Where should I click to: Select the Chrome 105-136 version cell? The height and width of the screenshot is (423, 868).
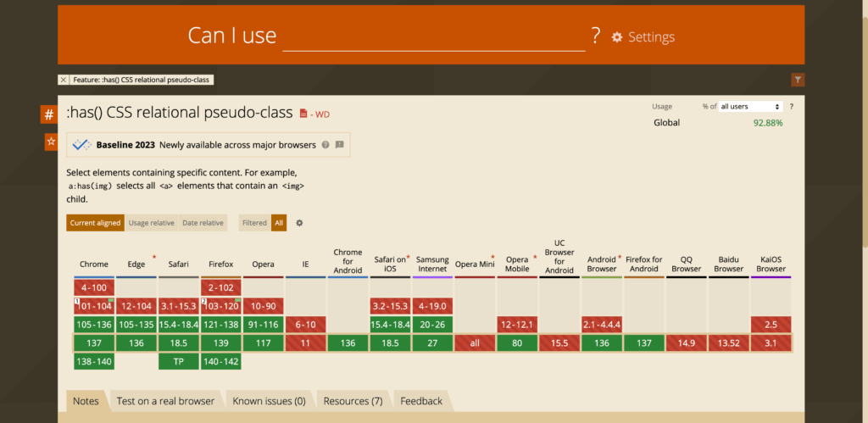(x=94, y=325)
